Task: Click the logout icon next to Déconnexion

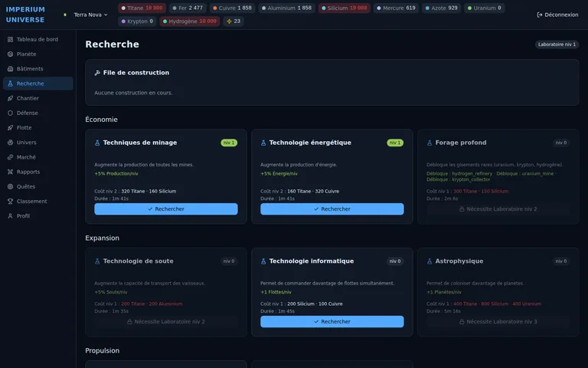Action: pos(540,15)
